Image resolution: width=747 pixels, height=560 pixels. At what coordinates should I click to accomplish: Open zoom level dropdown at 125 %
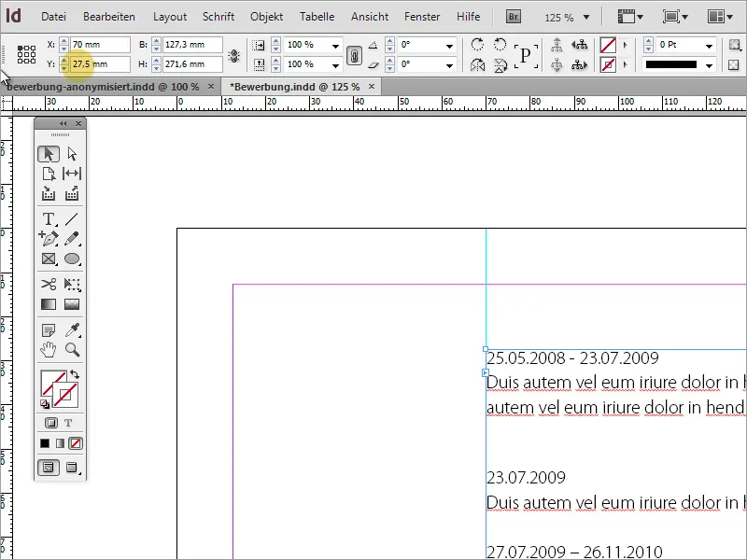pos(586,17)
